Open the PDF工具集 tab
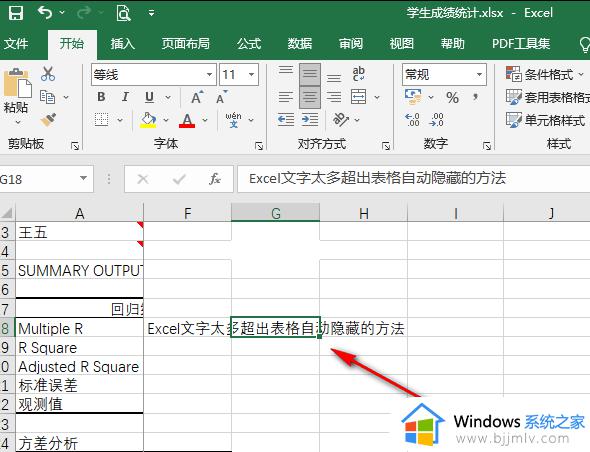Screen dimensions: 590x452 (521, 44)
